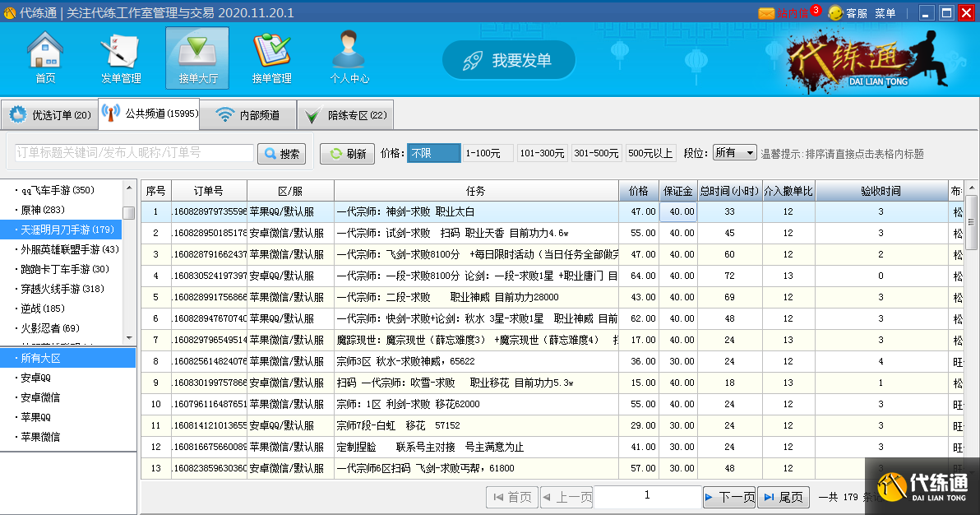
Task: Refresh the order list with 刷新
Action: 346,153
